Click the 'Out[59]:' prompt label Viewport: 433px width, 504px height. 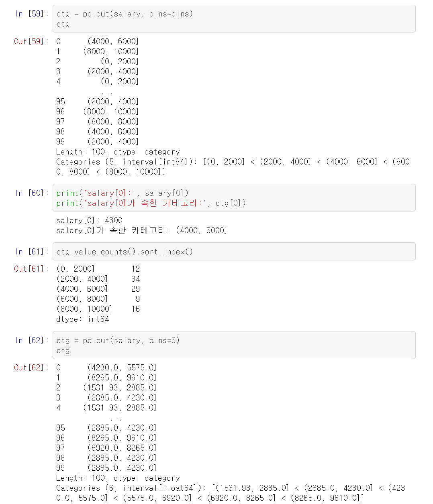point(31,41)
